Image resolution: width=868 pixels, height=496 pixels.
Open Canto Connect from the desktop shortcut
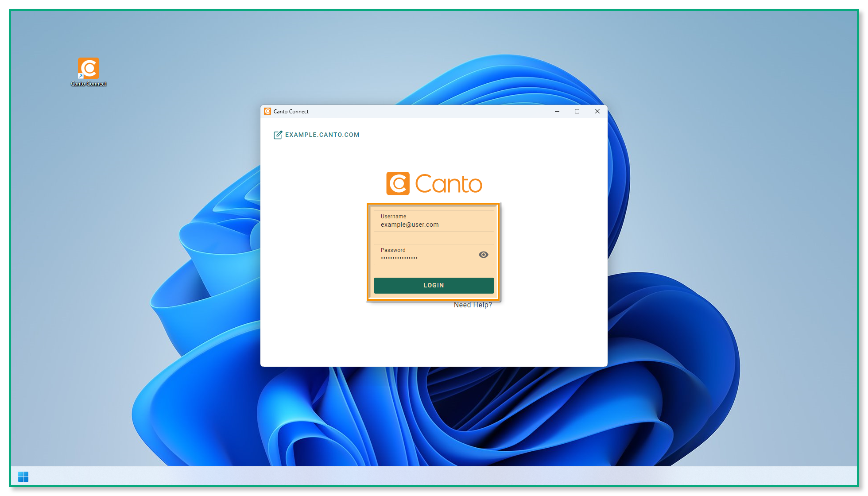88,67
